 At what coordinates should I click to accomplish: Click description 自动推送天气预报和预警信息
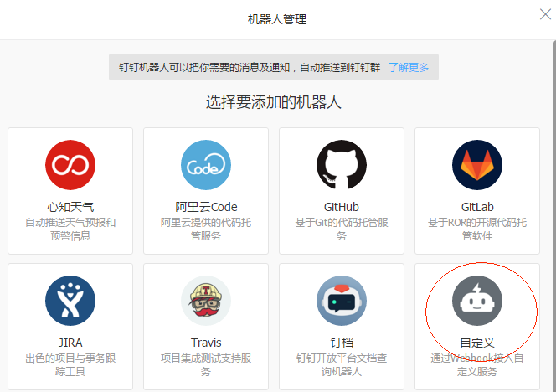point(70,230)
